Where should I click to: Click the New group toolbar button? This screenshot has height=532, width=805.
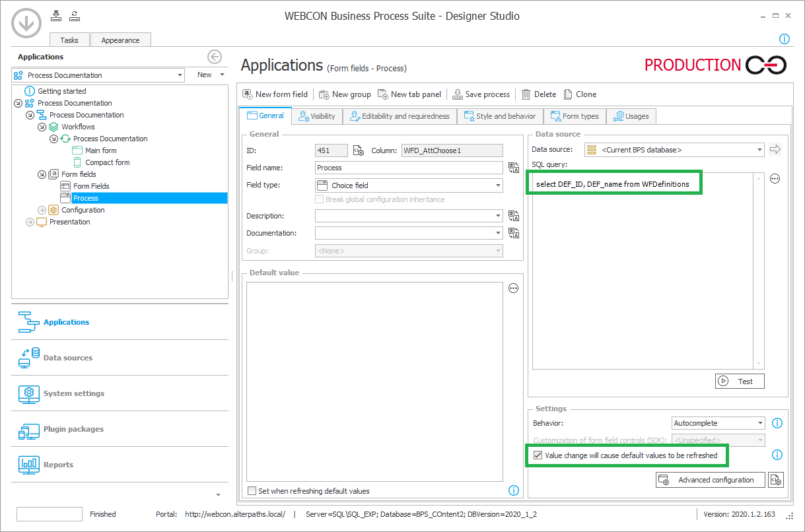[x=345, y=94]
